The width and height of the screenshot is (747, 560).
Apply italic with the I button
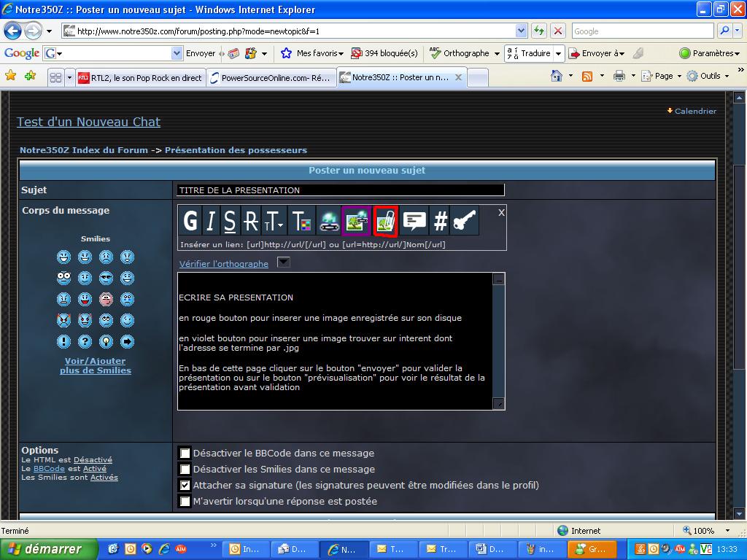[210, 220]
